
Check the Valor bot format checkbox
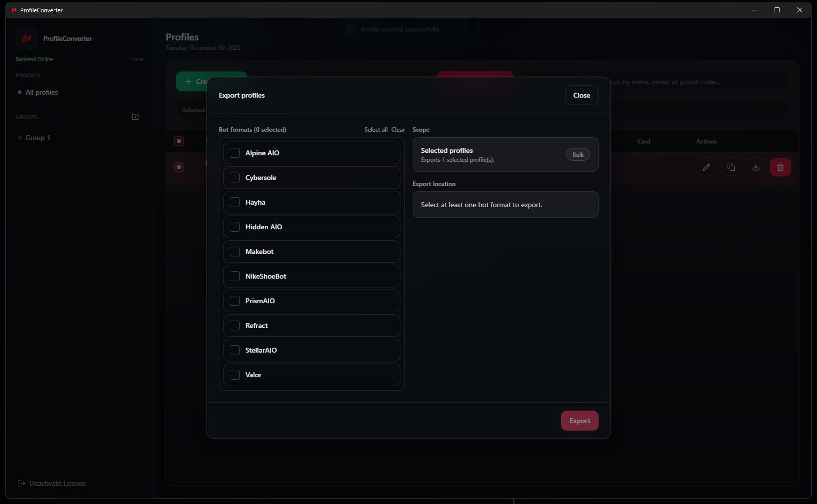coord(235,375)
